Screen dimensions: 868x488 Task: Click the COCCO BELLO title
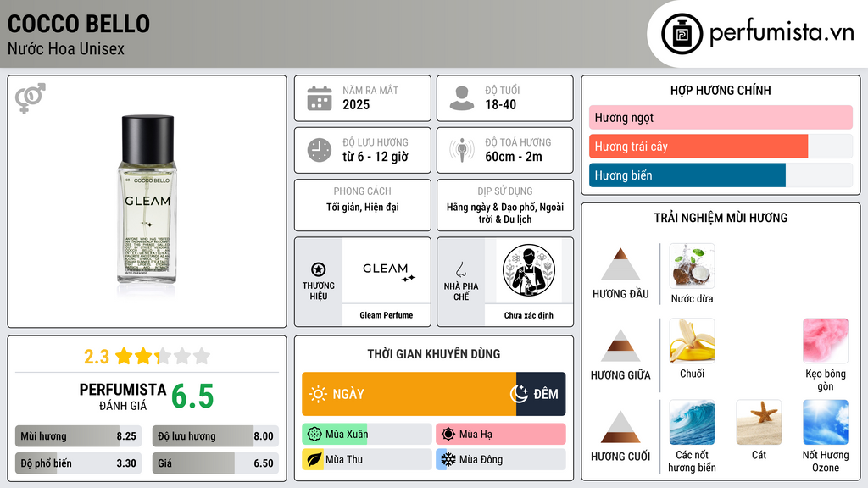coord(79,24)
